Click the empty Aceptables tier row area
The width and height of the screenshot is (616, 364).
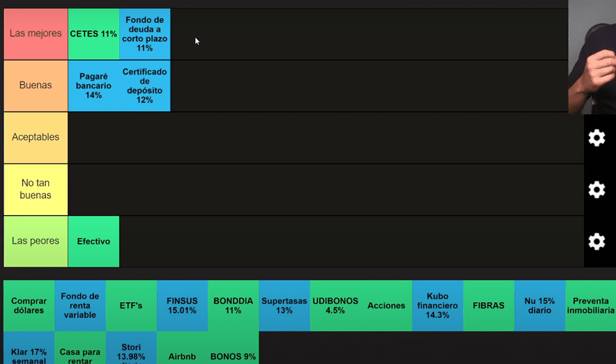tap(321, 138)
